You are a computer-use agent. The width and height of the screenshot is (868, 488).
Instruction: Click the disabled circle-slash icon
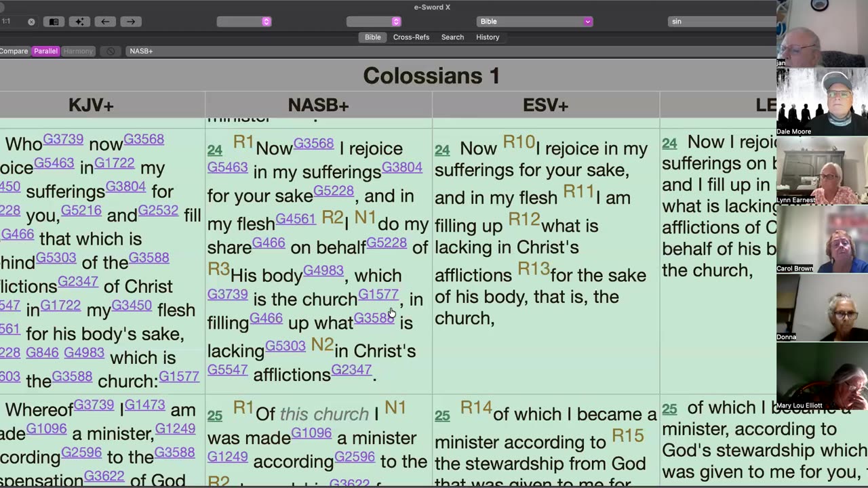111,51
